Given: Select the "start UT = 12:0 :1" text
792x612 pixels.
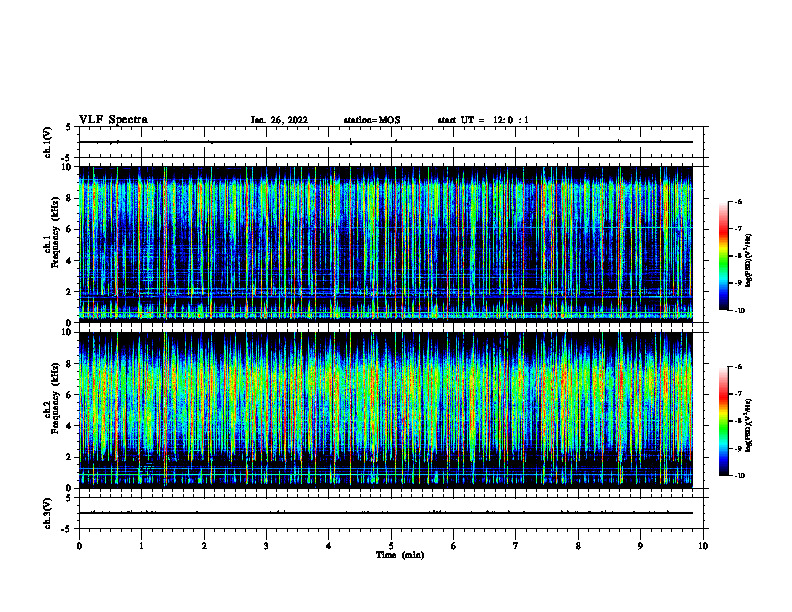Looking at the screenshot, I should (x=483, y=120).
